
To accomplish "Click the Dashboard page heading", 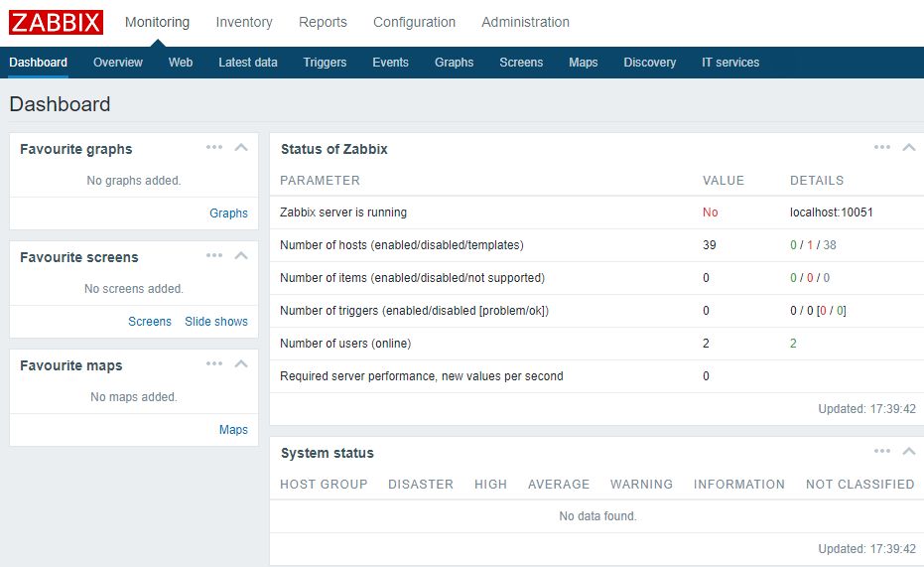I will tap(61, 104).
